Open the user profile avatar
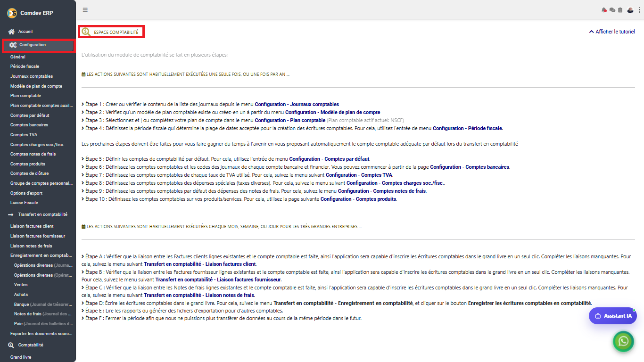 click(x=630, y=10)
